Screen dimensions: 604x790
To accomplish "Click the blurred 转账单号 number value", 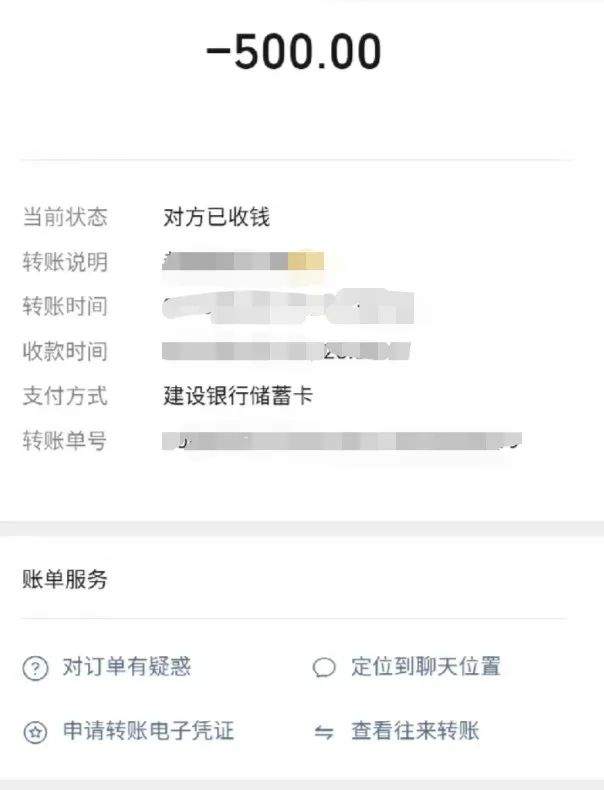I will (342, 440).
